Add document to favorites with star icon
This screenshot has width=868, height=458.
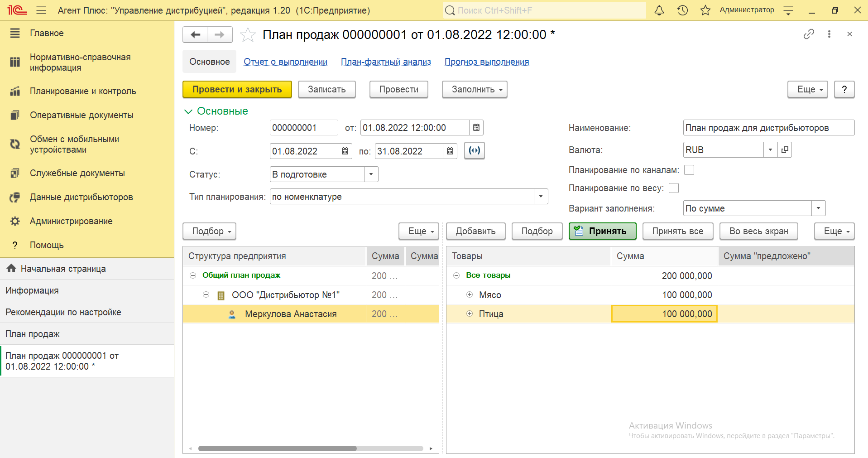tap(248, 35)
